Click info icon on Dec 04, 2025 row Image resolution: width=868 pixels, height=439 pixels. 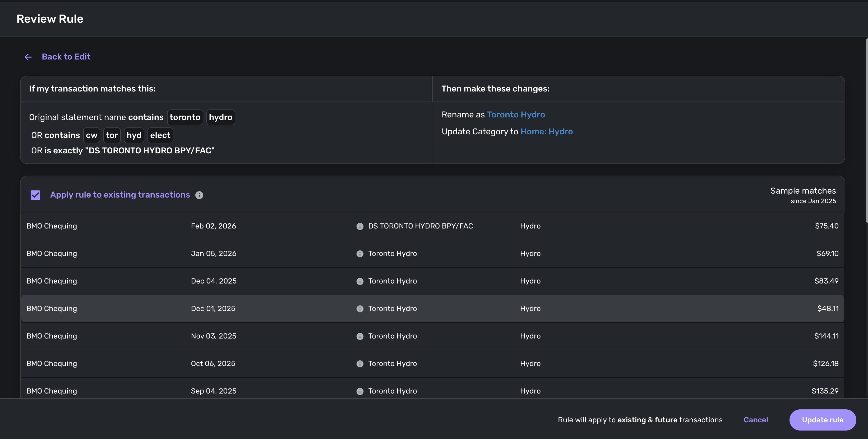click(360, 281)
